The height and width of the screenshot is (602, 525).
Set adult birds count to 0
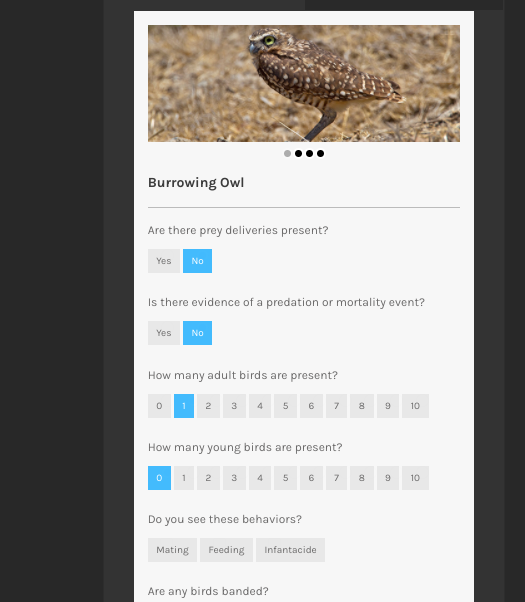click(x=159, y=406)
